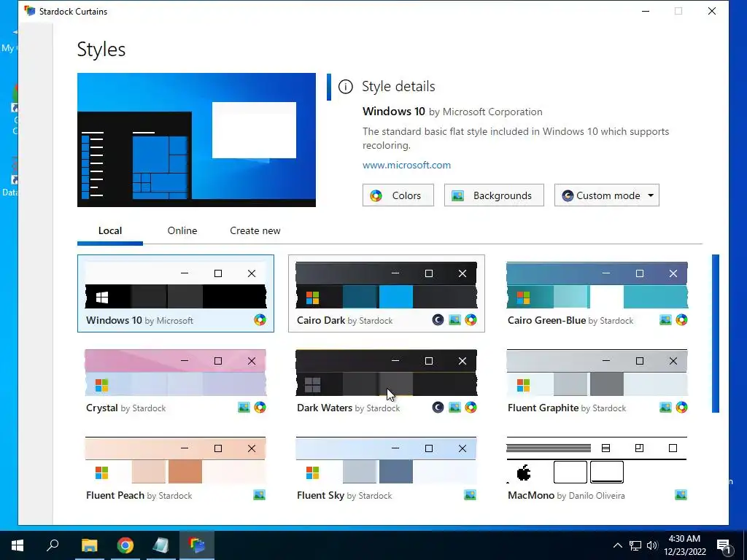Open the Windows Start menu

pyautogui.click(x=18, y=545)
